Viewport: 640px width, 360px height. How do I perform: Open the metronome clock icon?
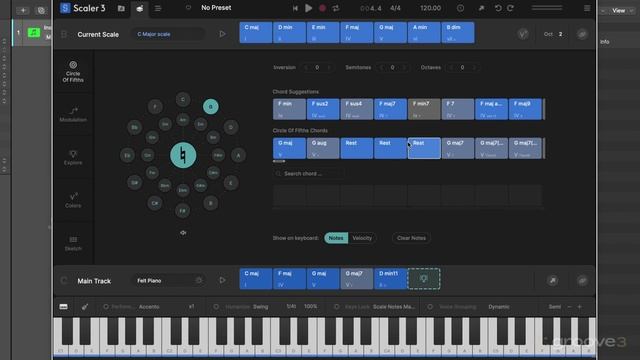460,8
